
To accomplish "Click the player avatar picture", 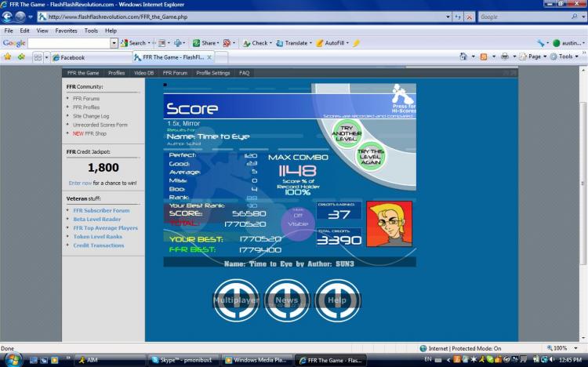I will 389,223.
